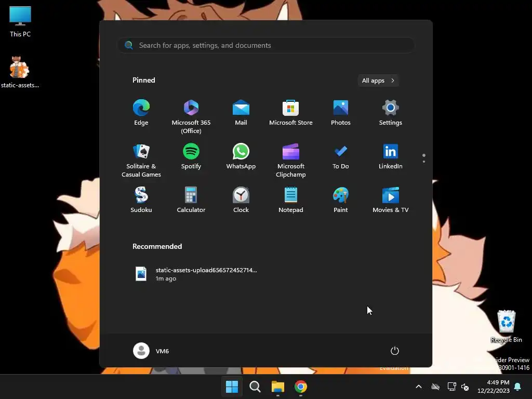Open Movies & TV app
Image resolution: width=532 pixels, height=399 pixels.
tap(391, 200)
